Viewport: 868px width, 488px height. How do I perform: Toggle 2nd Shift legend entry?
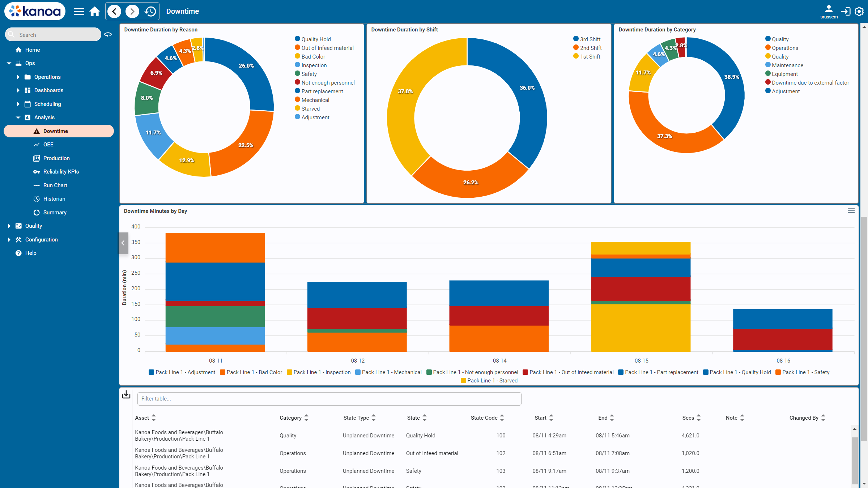[588, 48]
